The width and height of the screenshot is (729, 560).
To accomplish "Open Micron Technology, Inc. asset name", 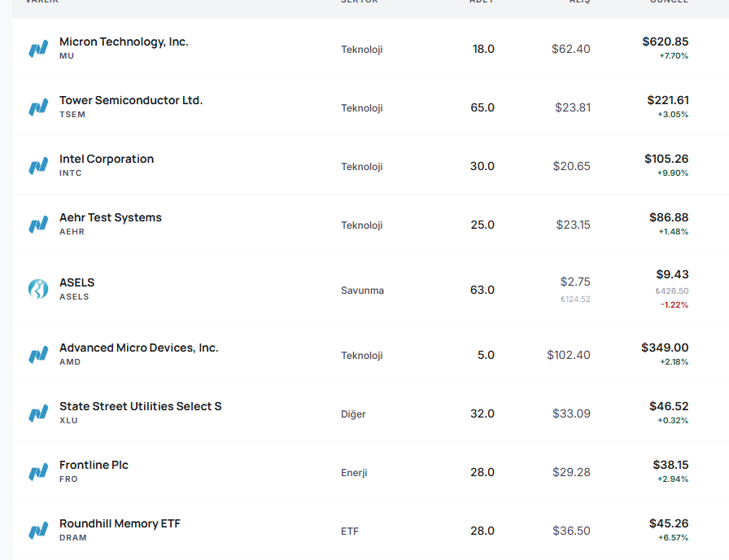I will (124, 42).
